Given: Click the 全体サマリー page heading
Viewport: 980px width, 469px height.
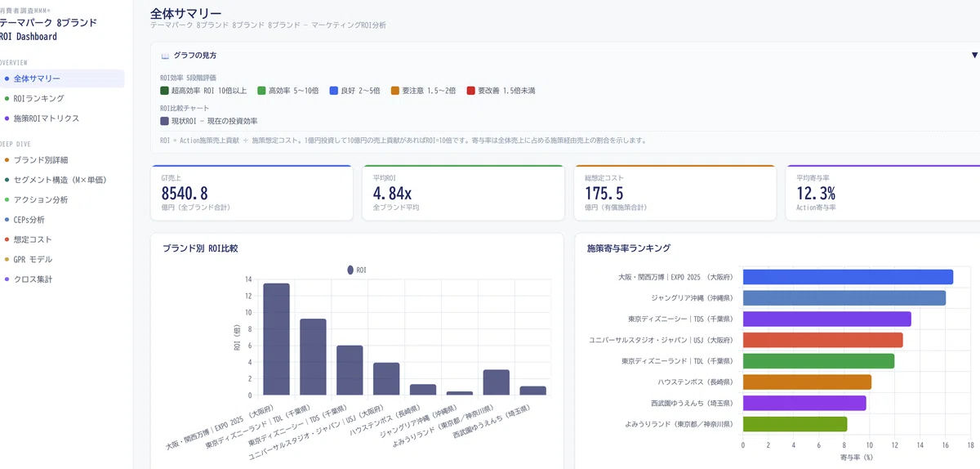Looking at the screenshot, I should 186,13.
